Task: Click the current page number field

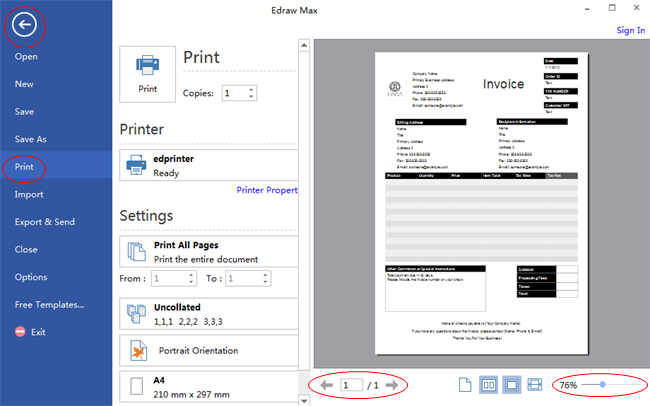Action: 350,385
